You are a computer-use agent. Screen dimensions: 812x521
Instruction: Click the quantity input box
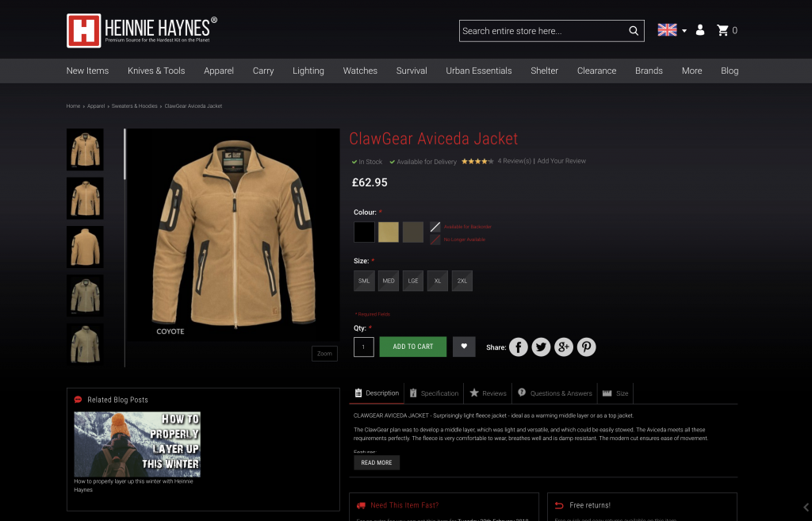click(x=363, y=347)
